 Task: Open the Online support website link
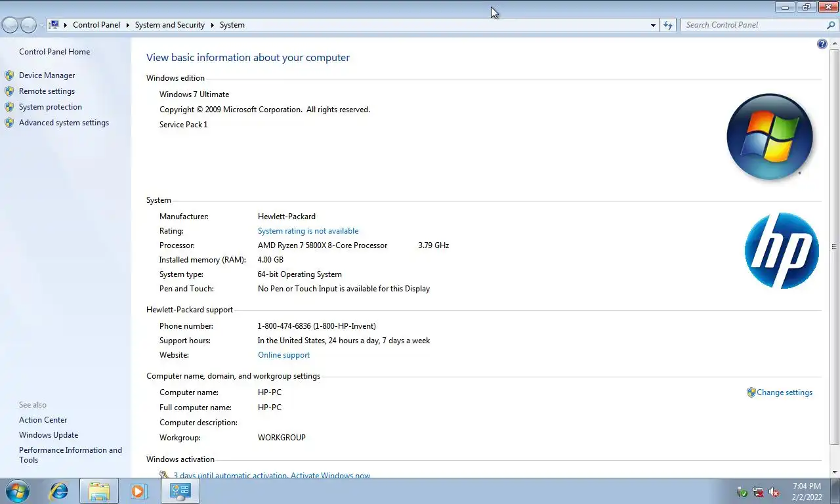tap(283, 355)
